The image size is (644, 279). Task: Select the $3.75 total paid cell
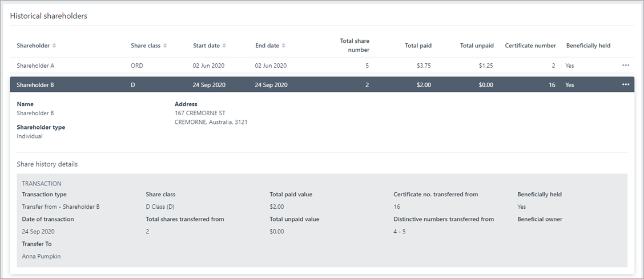pyautogui.click(x=424, y=66)
